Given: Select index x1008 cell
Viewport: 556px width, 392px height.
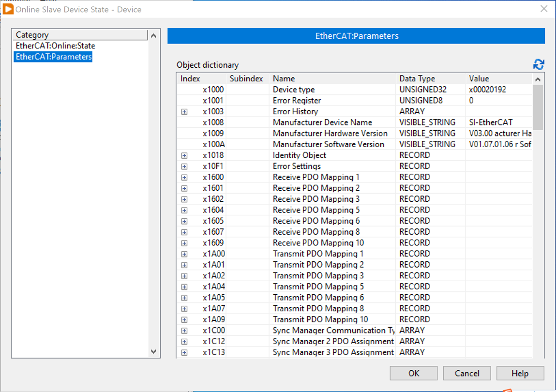Looking at the screenshot, I should pyautogui.click(x=213, y=122).
